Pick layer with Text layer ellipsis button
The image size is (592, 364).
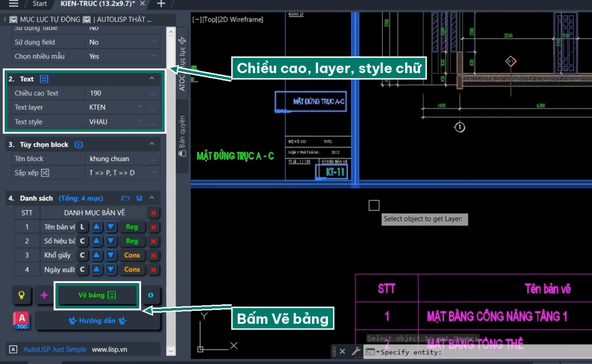pos(153,108)
